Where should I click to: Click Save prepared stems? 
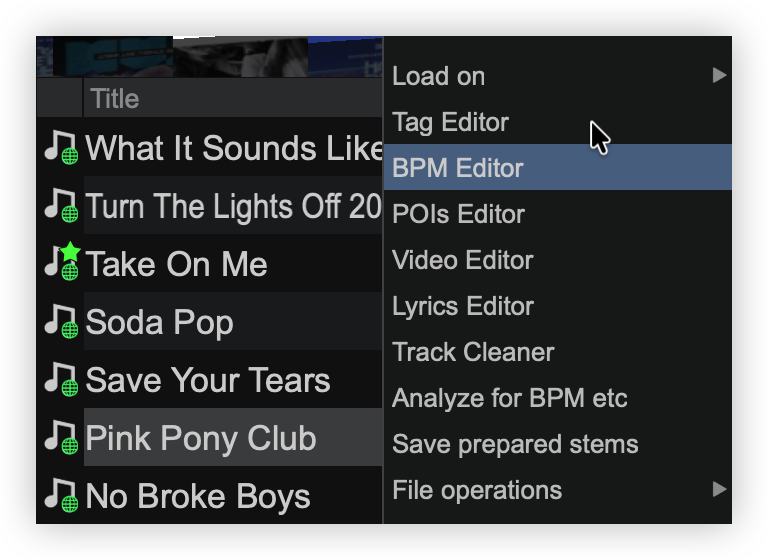[515, 444]
